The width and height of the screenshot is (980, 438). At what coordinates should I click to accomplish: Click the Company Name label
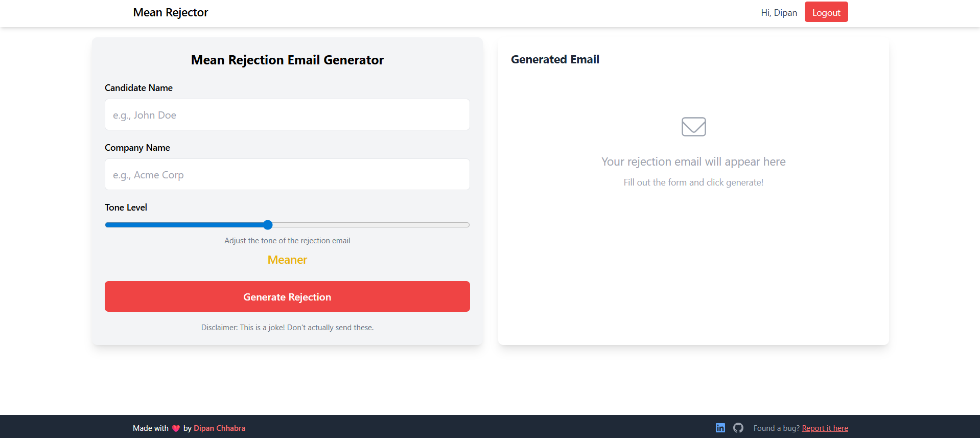tap(137, 148)
